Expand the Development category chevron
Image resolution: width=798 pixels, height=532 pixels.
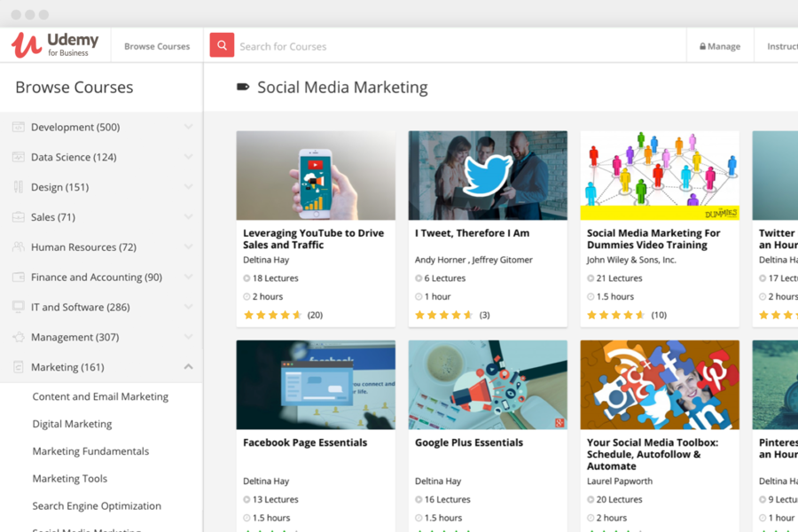tap(188, 127)
